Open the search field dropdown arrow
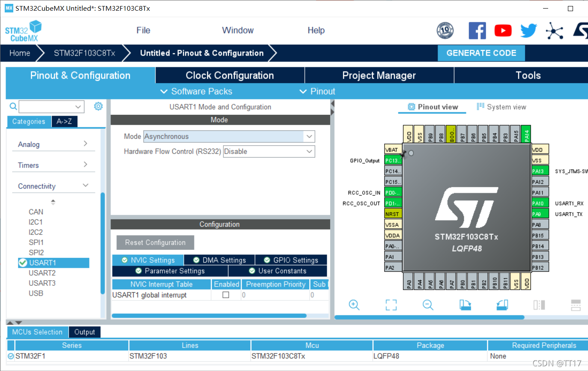 [x=78, y=107]
